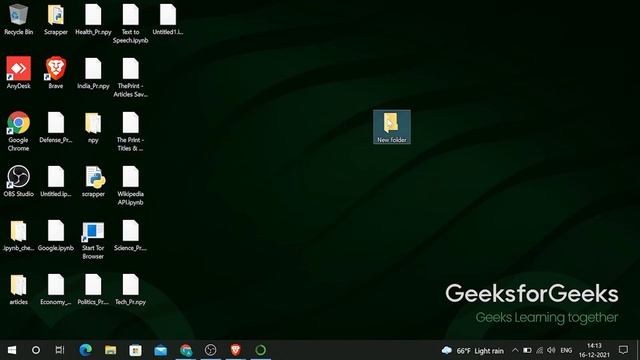Select The Print - Titles file
This screenshot has height=360, width=640.
pyautogui.click(x=131, y=131)
